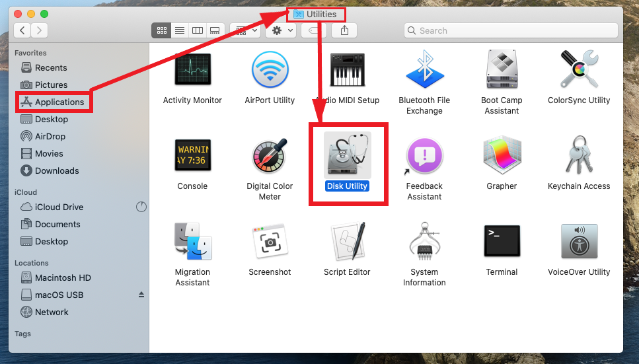Screen dimensions: 639x364
Task: Switch to column view
Action: (x=198, y=30)
